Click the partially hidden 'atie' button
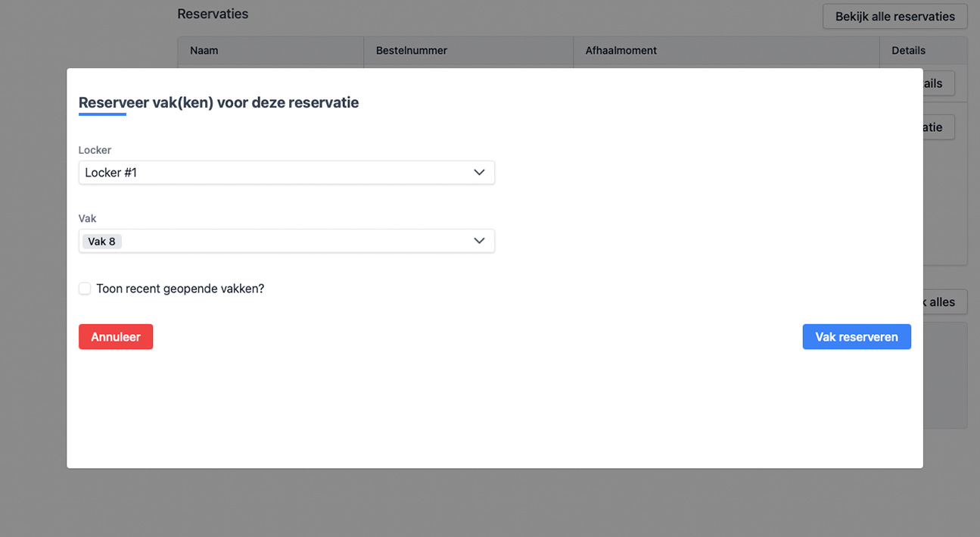Image resolution: width=980 pixels, height=537 pixels. pos(938,127)
